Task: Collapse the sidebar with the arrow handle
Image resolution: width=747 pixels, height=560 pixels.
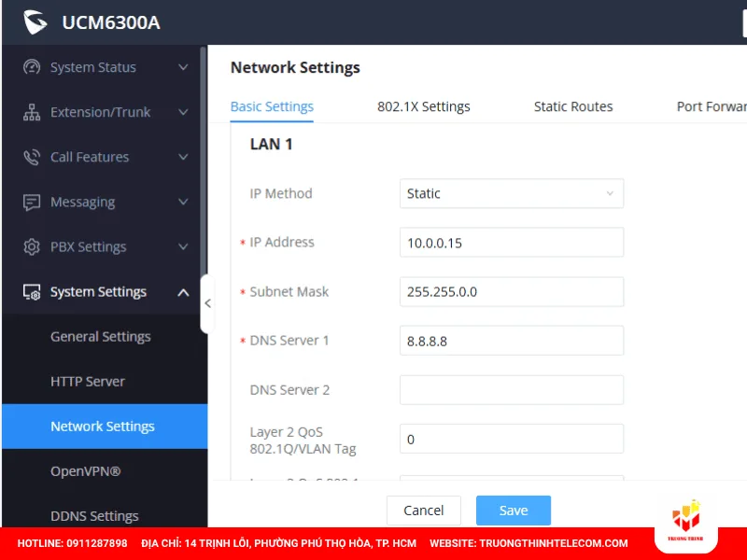Action: pyautogui.click(x=207, y=303)
